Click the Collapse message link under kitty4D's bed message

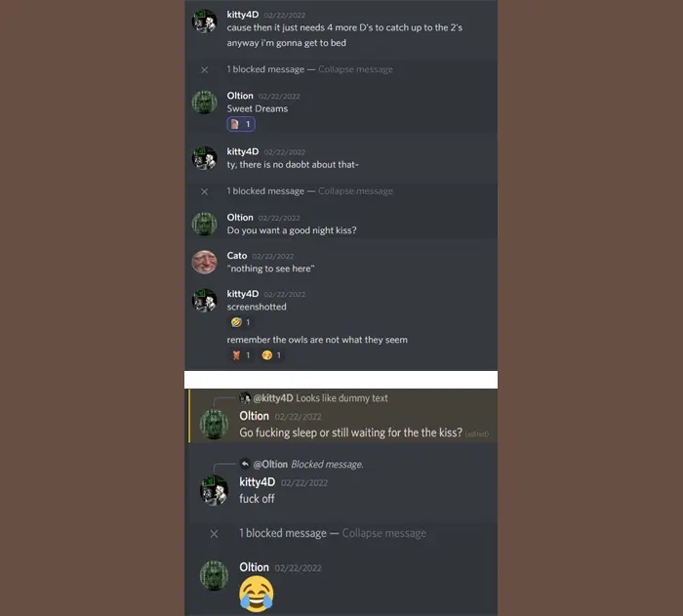(355, 69)
